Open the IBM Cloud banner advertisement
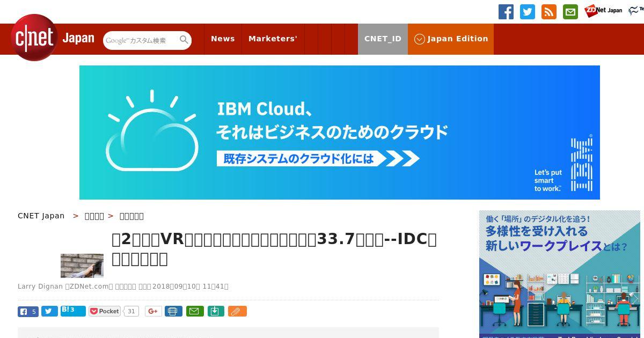 coord(339,133)
